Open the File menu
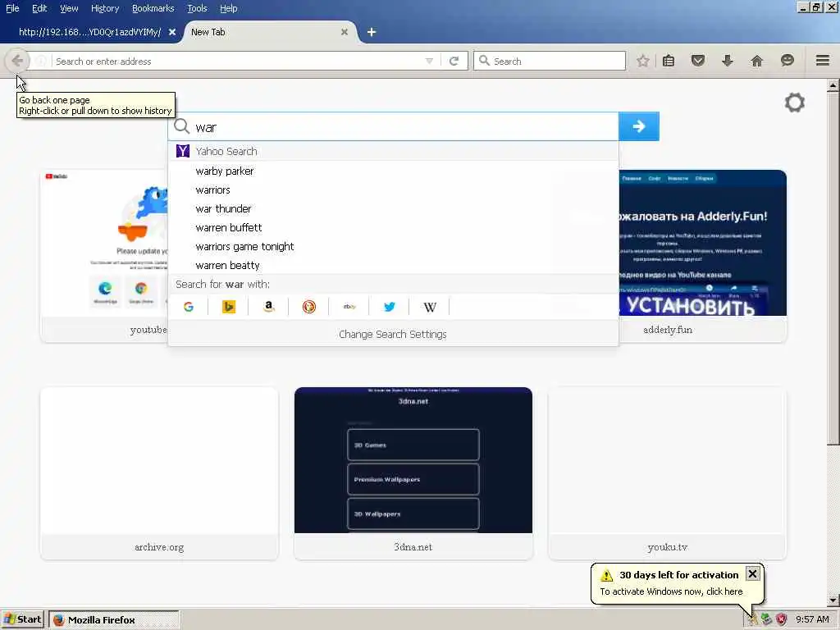 pos(12,8)
